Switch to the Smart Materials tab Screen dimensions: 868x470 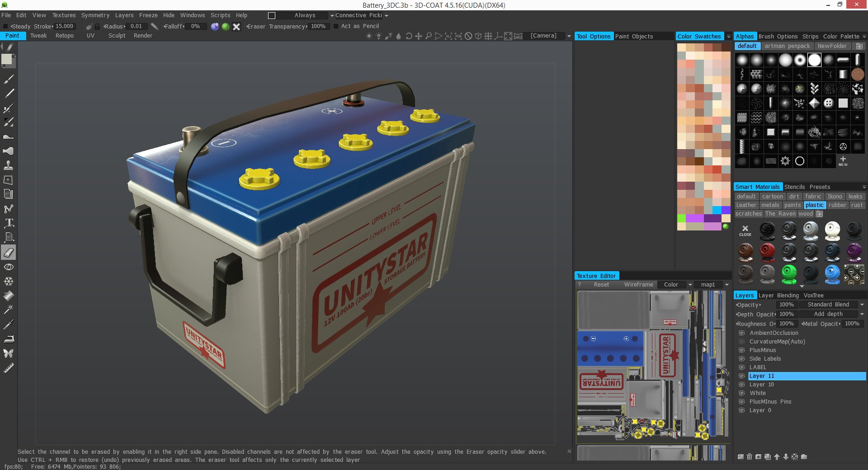[758, 187]
